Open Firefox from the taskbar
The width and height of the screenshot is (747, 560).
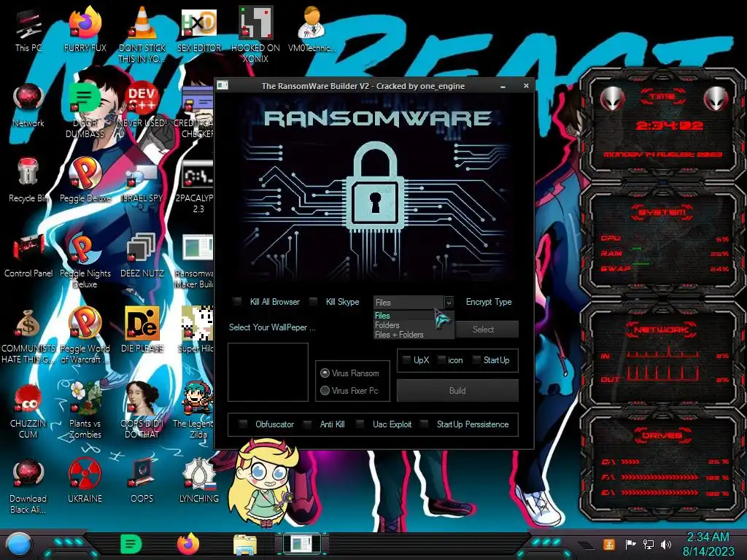pyautogui.click(x=188, y=544)
